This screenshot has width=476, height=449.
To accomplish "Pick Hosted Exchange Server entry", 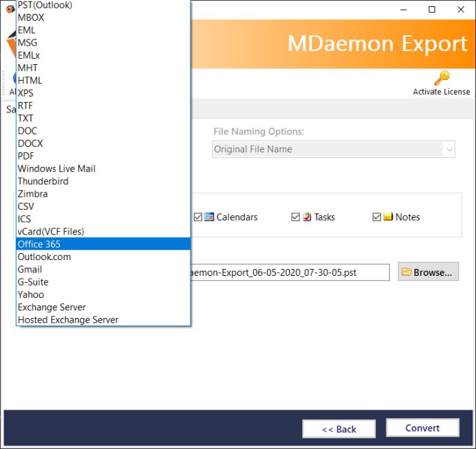I will [x=103, y=319].
